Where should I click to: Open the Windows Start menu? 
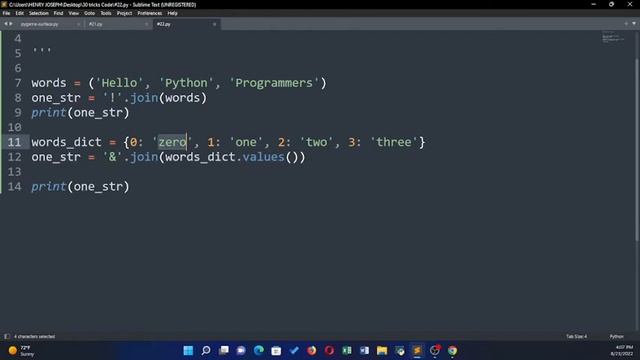tap(188, 350)
